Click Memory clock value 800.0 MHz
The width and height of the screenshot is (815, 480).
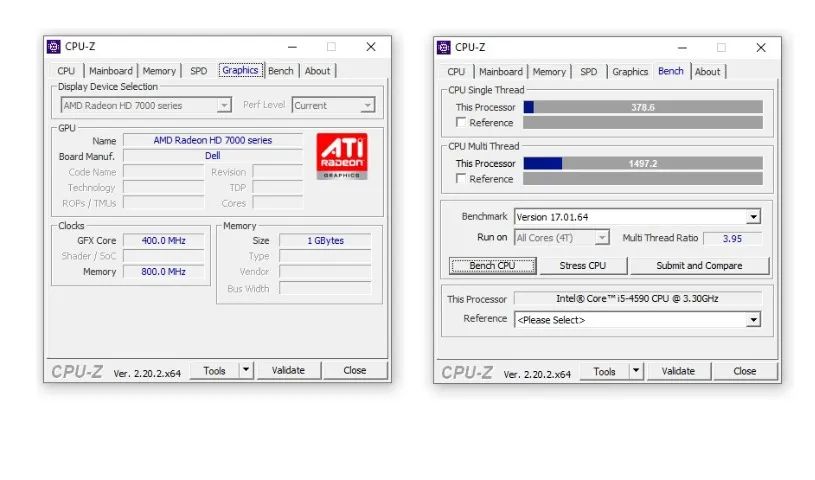pyautogui.click(x=163, y=272)
